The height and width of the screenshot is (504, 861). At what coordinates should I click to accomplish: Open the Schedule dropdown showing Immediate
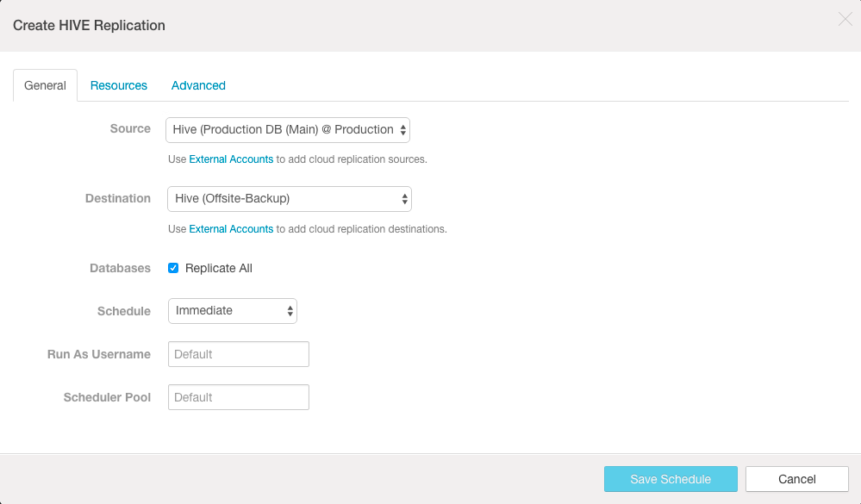[x=233, y=311]
